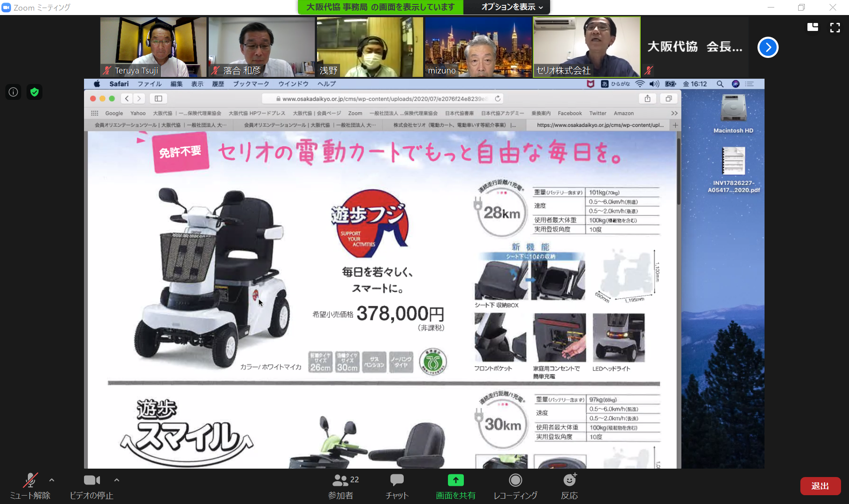This screenshot has width=849, height=504.
Task: Add new Safari tab with plus
Action: [x=675, y=125]
